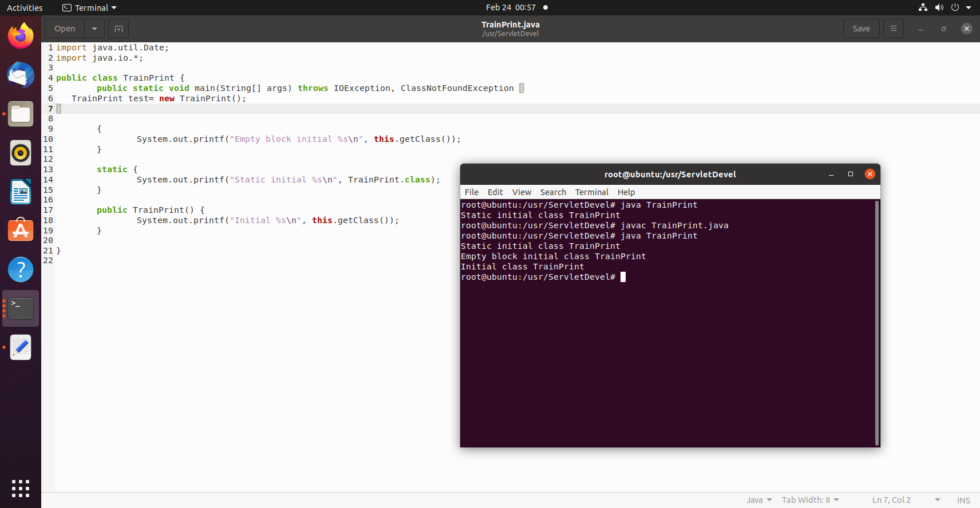The width and height of the screenshot is (980, 508).
Task: Open the Terminal menu in terminal window
Action: (x=592, y=192)
